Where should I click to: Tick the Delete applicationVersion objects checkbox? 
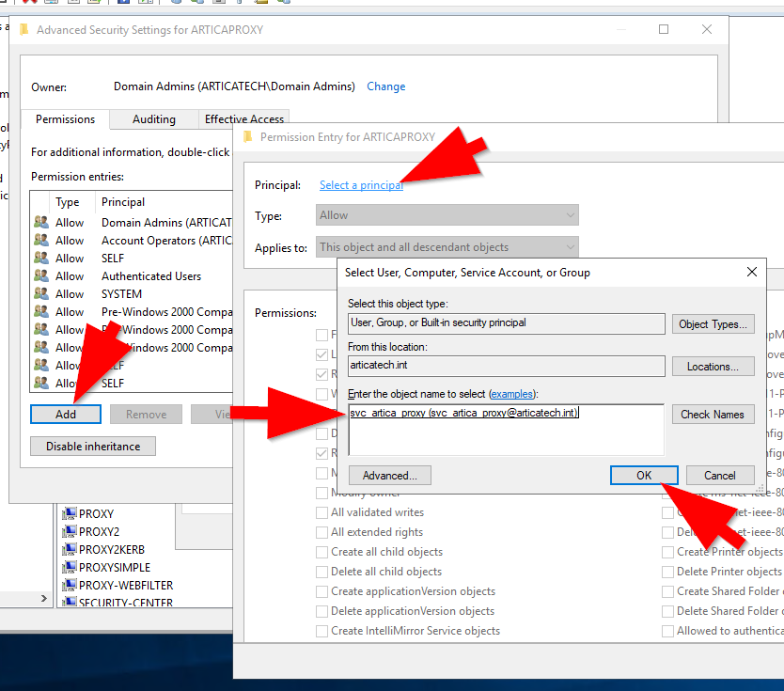tap(322, 611)
